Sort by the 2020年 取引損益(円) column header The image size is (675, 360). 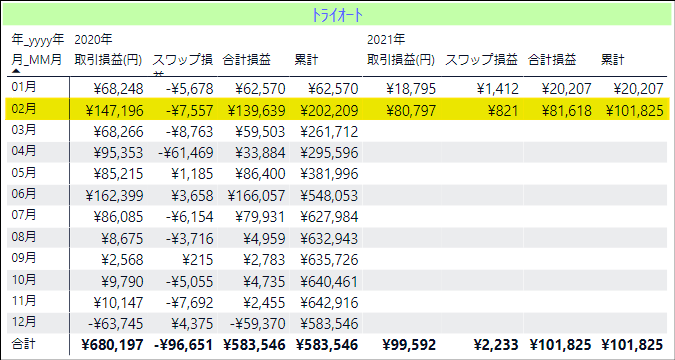[x=108, y=60]
